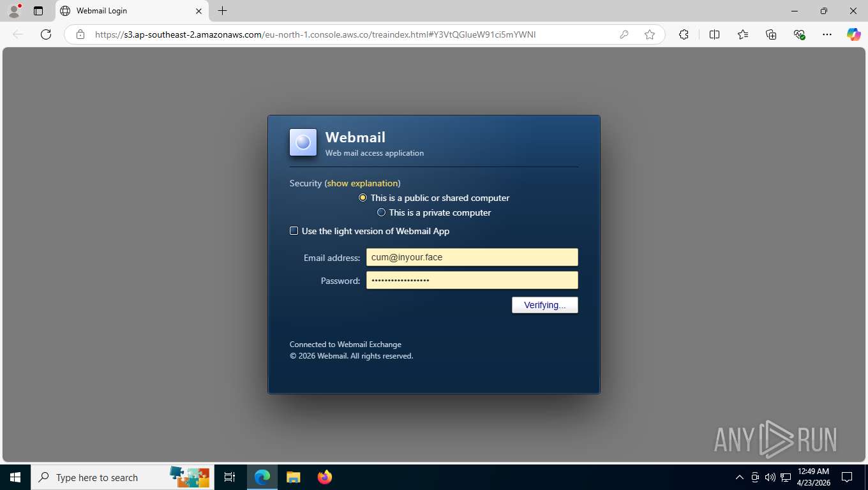
Task: Open the Favorites list icon
Action: 743,34
